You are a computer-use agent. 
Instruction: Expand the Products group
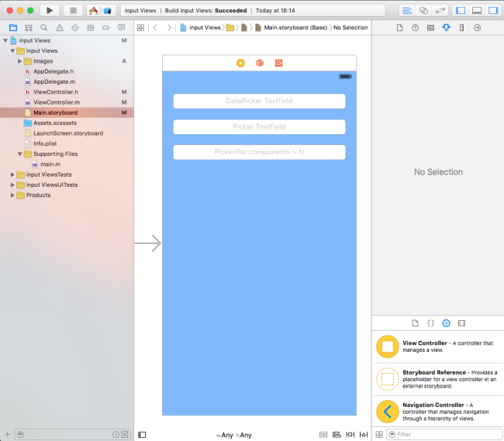pyautogui.click(x=12, y=195)
